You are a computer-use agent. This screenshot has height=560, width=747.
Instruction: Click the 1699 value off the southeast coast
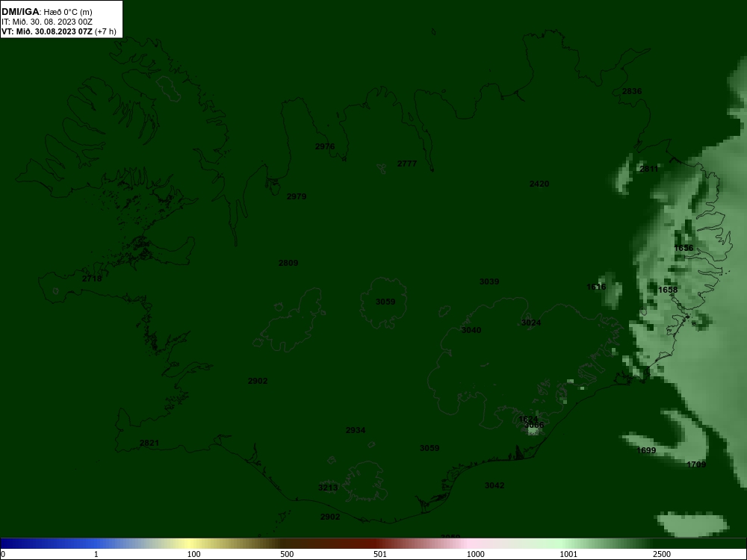click(x=646, y=450)
